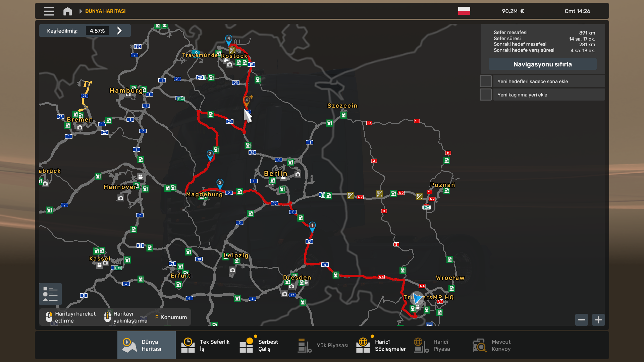
Task: Enable 'Yeni kaçınma yeri ekle' checkbox
Action: [x=486, y=95]
